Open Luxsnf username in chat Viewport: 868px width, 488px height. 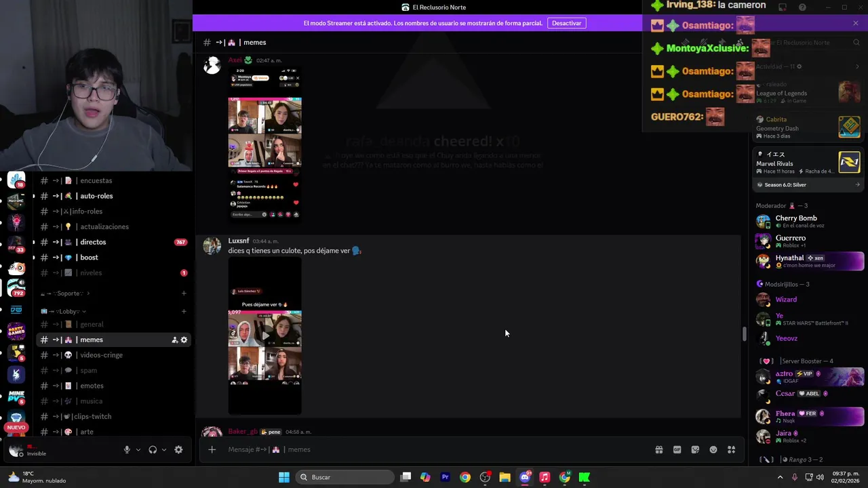click(x=239, y=241)
